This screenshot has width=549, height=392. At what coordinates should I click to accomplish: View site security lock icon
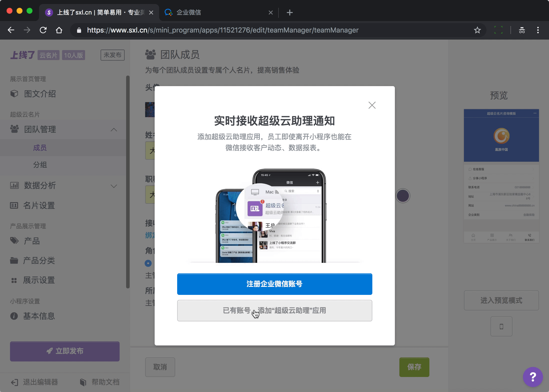pyautogui.click(x=79, y=30)
